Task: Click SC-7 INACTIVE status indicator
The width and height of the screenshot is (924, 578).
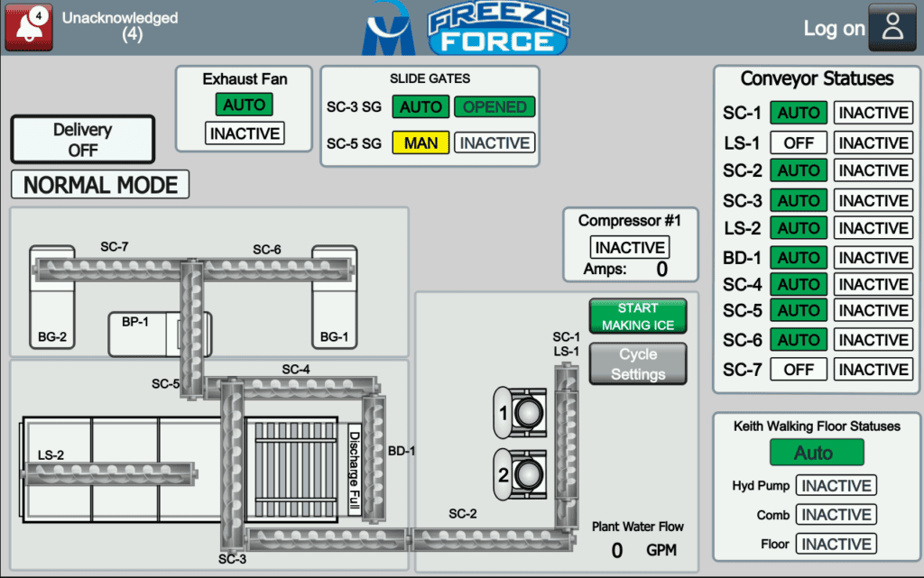Action: coord(873,370)
